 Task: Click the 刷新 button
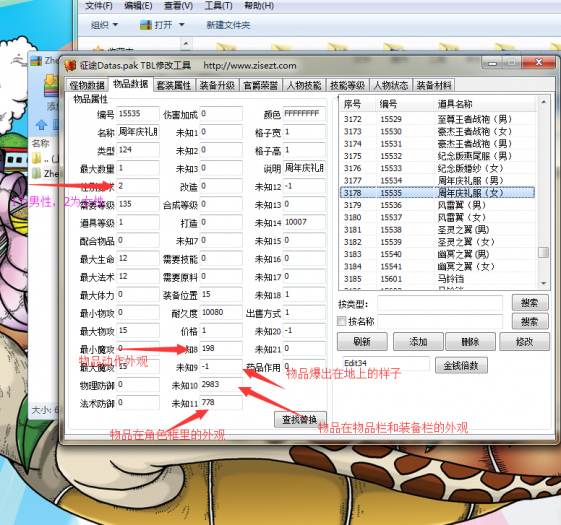click(362, 341)
